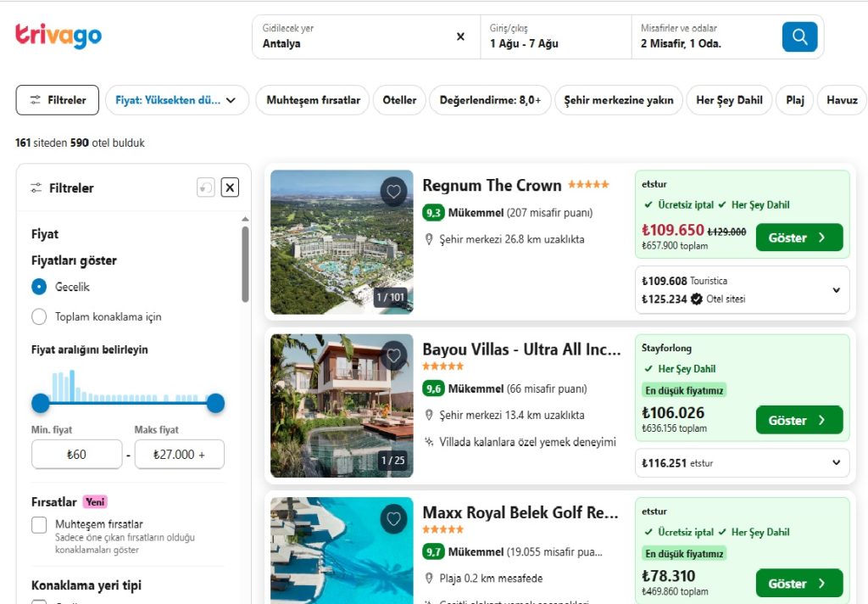Image resolution: width=868 pixels, height=604 pixels.
Task: Apply the Oteller filter chip
Action: 399,100
